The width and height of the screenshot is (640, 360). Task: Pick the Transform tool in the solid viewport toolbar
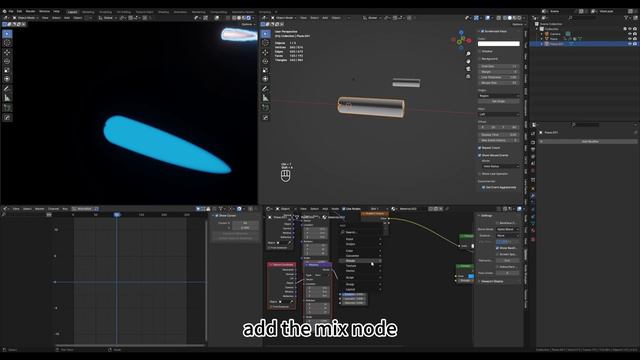tap(265, 79)
